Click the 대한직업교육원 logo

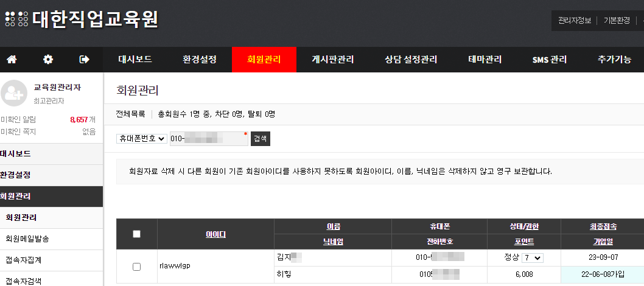(82, 19)
